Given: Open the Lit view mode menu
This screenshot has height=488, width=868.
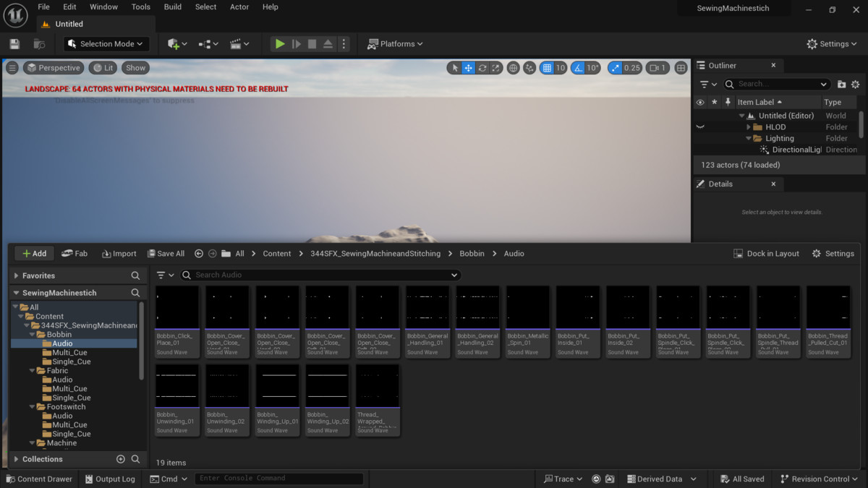Looking at the screenshot, I should tap(103, 68).
